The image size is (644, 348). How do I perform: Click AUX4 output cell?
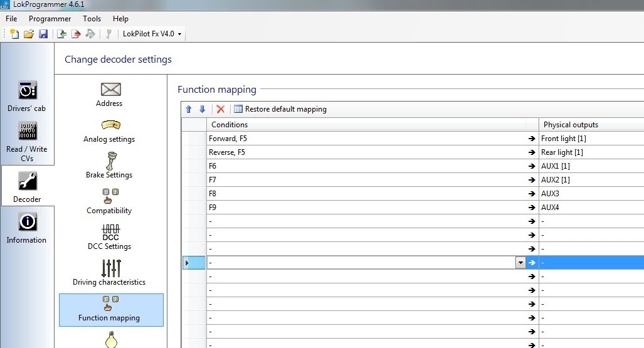(x=591, y=208)
